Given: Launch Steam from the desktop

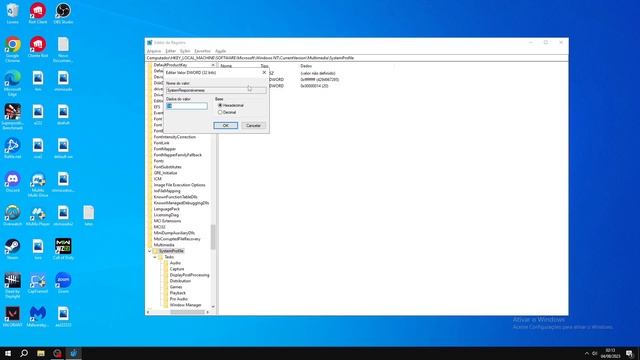Looking at the screenshot, I should coord(13,249).
